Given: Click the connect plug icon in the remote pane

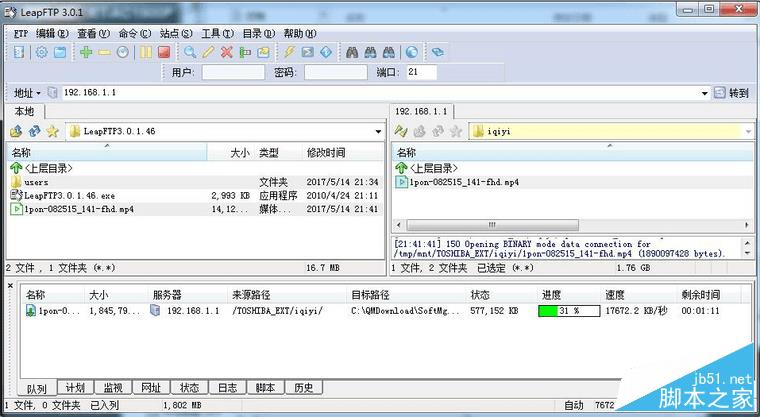Looking at the screenshot, I should tap(400, 131).
